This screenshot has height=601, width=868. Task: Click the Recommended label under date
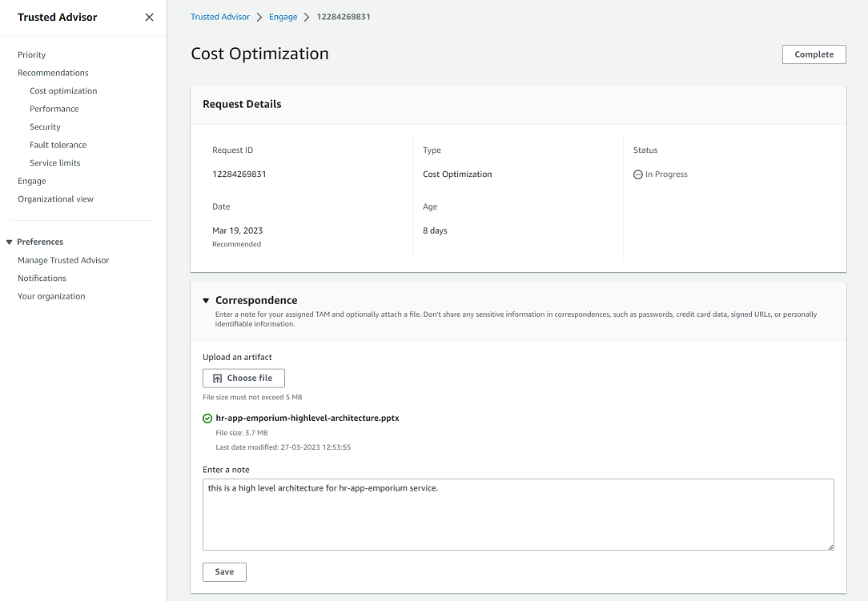click(x=236, y=244)
